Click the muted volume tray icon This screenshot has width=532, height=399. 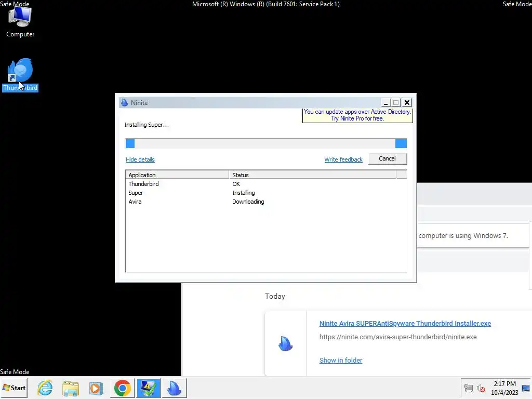coord(481,388)
